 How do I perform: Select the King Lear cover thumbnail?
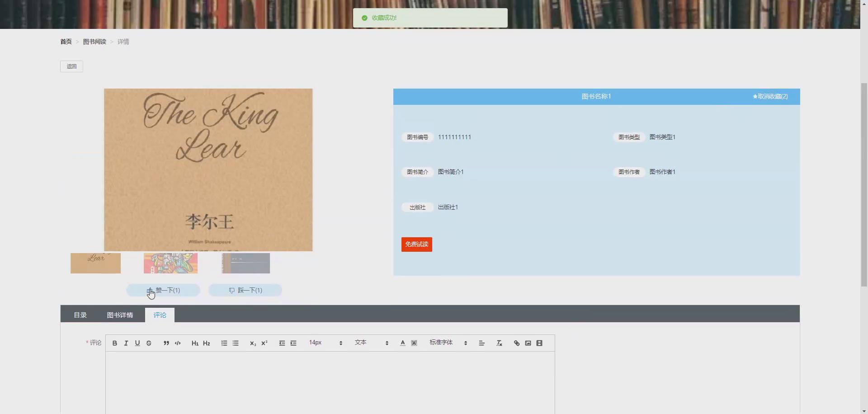[95, 263]
